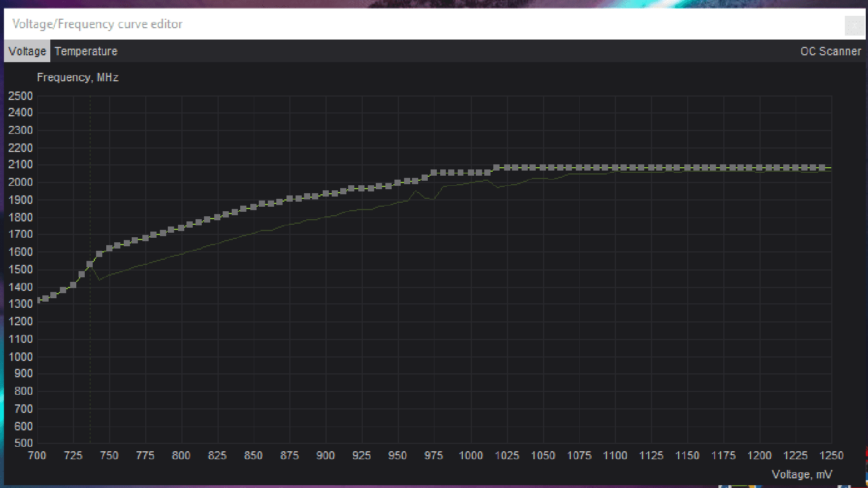The image size is (868, 488).
Task: Click the 2300 frequency axis value
Action: (x=20, y=130)
